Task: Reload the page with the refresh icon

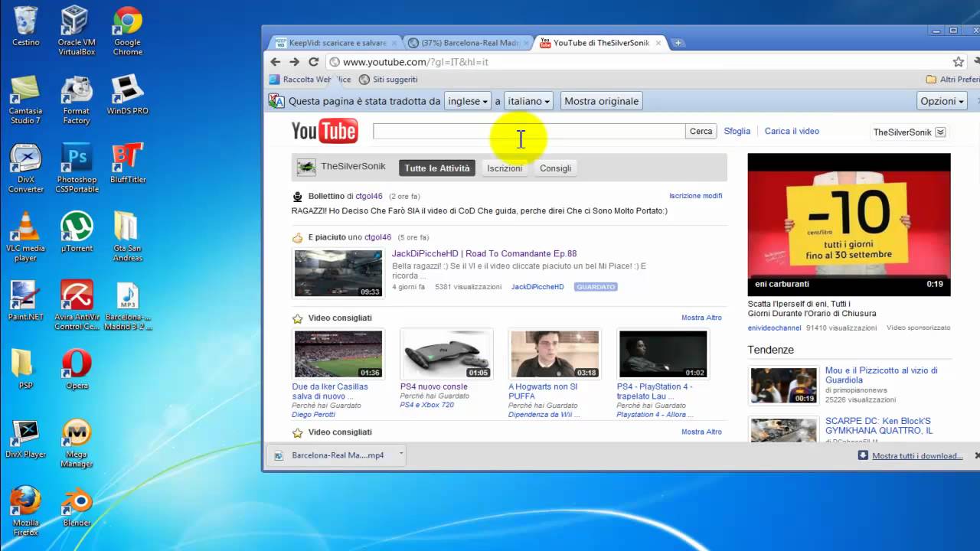Action: [x=314, y=62]
